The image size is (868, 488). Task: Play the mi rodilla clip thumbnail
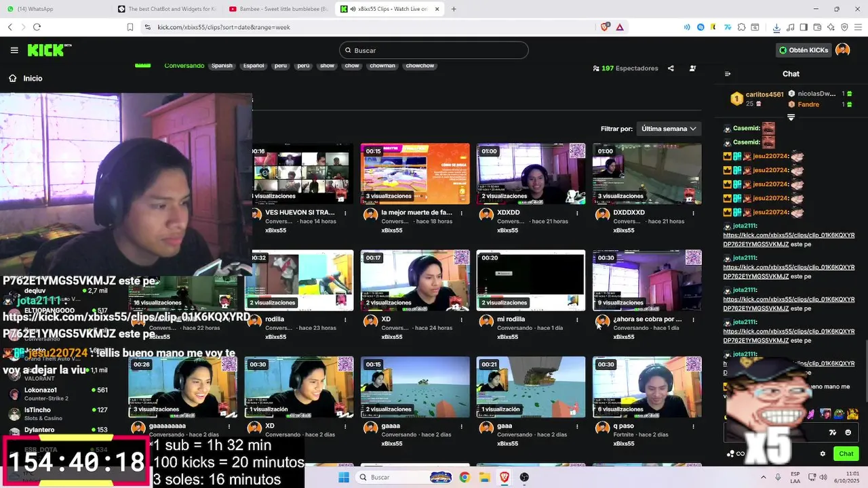click(531, 281)
